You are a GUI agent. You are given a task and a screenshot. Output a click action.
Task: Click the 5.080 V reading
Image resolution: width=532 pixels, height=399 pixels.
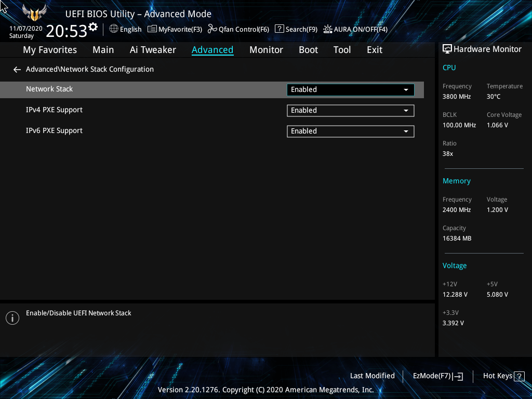point(497,295)
